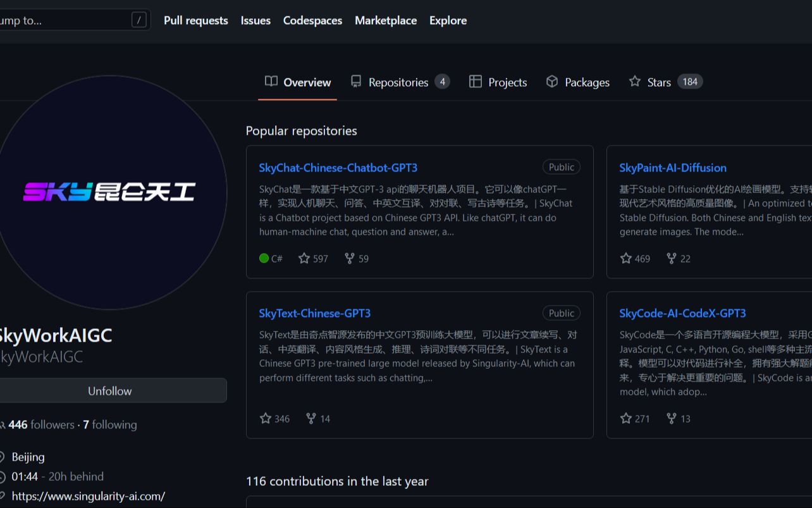
Task: Click star icon of SkyText-Chinese-GPT3 repository
Action: (266, 418)
